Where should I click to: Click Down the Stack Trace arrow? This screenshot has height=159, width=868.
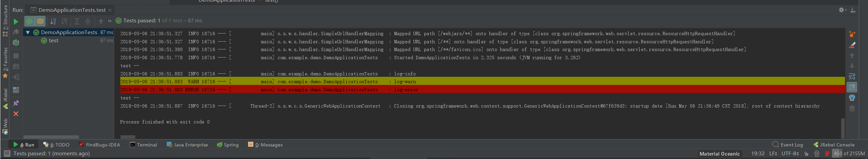click(x=852, y=66)
